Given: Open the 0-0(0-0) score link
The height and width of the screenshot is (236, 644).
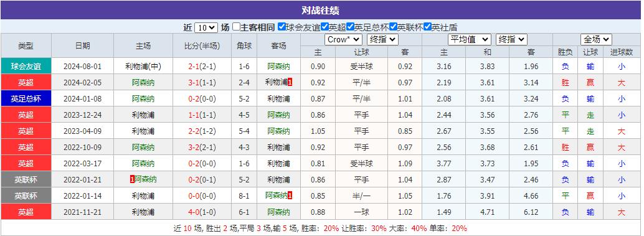Looking at the screenshot, I should (x=202, y=196).
